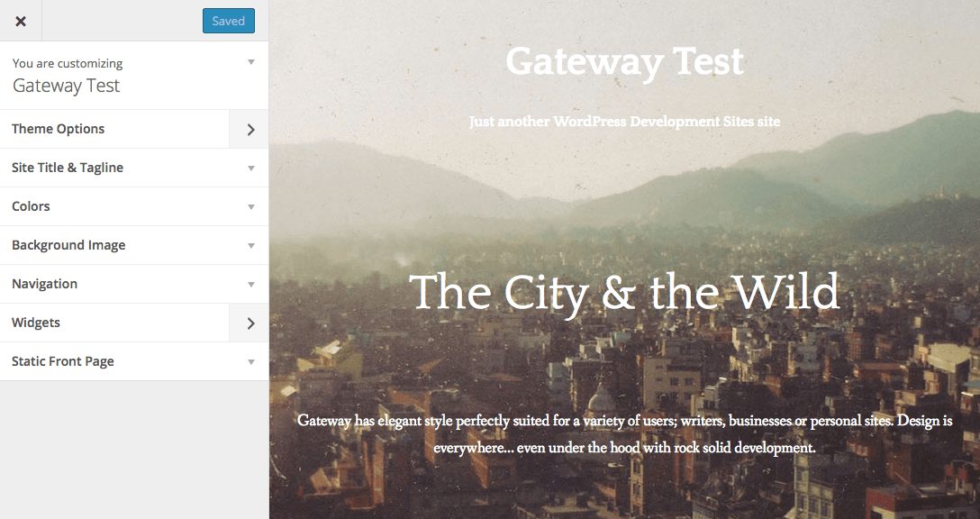
Task: Click the Navigation disclosure triangle icon
Action: click(252, 284)
